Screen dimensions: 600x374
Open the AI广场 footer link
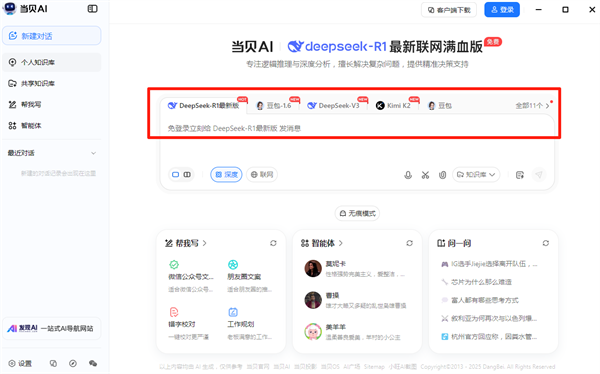[x=352, y=367]
